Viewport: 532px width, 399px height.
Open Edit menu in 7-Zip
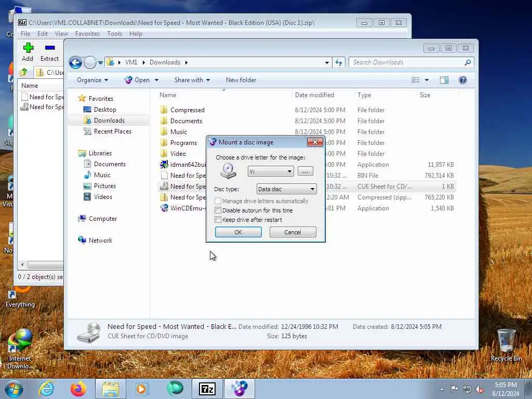pos(43,34)
